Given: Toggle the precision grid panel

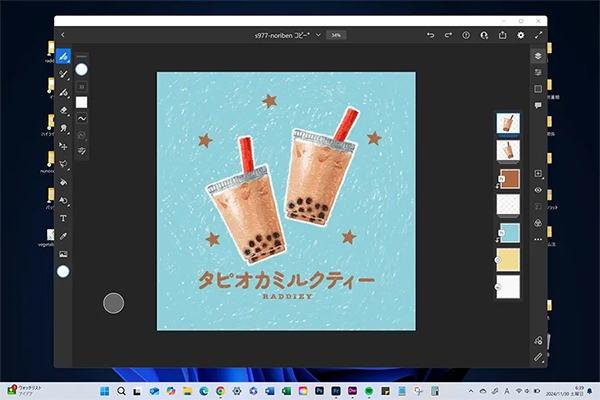Looking at the screenshot, I should tap(538, 89).
